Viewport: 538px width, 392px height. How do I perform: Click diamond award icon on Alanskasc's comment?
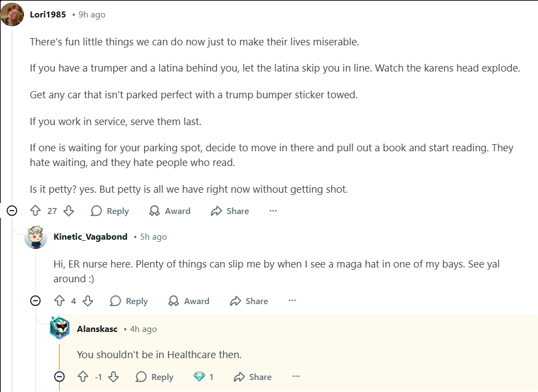(x=199, y=377)
